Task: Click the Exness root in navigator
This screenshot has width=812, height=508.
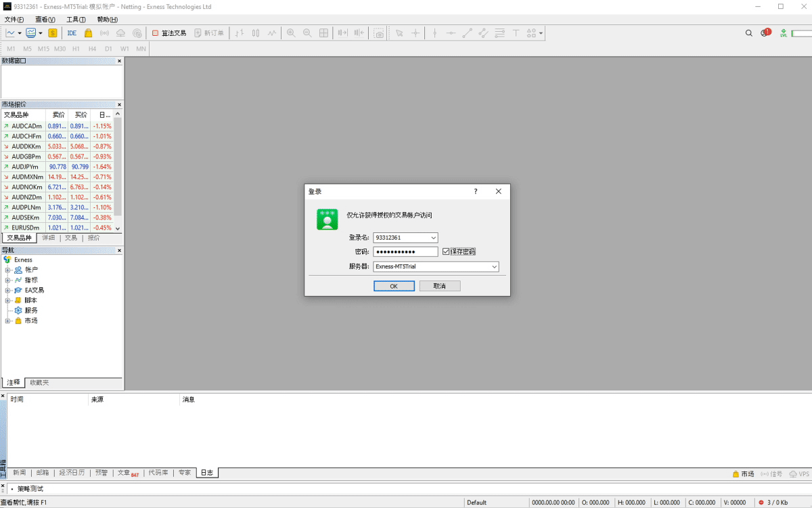Action: [23, 259]
